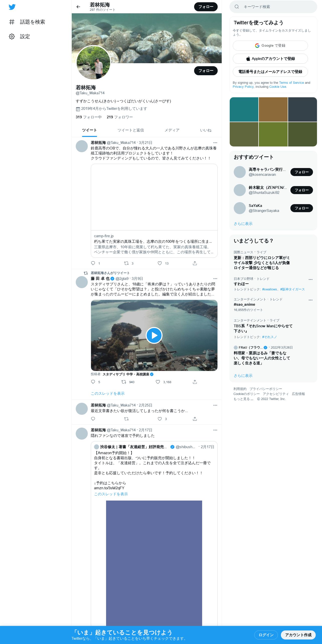
Task: Like the 2月25日 tweet
Action: [x=160, y=419]
